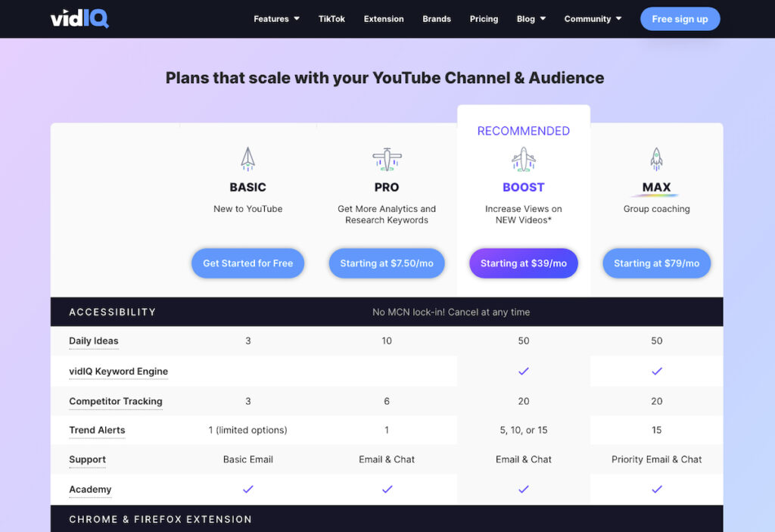Image resolution: width=775 pixels, height=532 pixels.
Task: Click Trend Alerts '1 (limited options)' cell
Action: click(x=247, y=430)
